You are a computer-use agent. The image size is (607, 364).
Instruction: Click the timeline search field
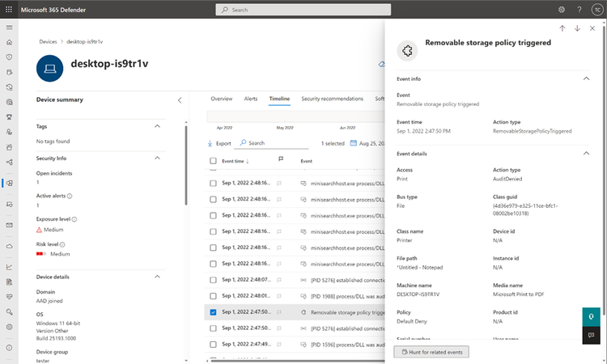pos(274,143)
